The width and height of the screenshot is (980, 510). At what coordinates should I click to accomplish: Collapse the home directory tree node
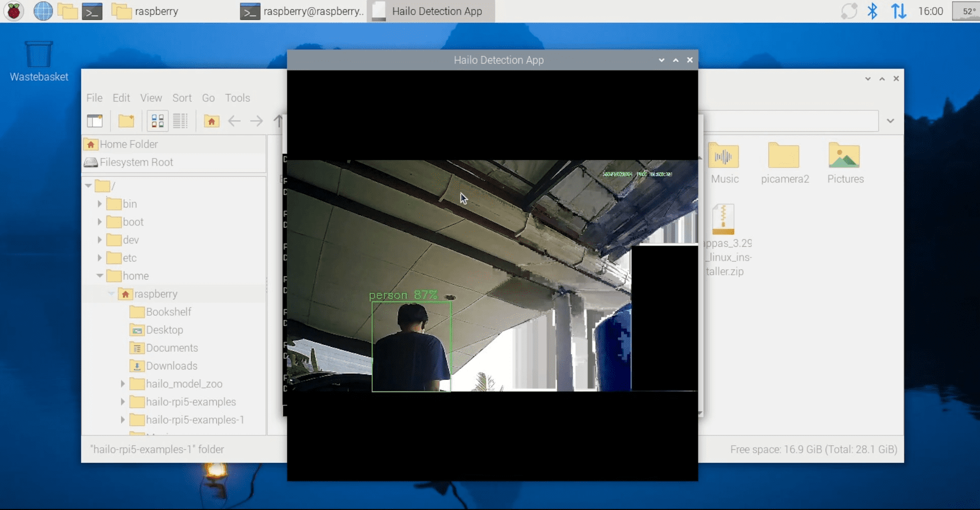coord(100,275)
